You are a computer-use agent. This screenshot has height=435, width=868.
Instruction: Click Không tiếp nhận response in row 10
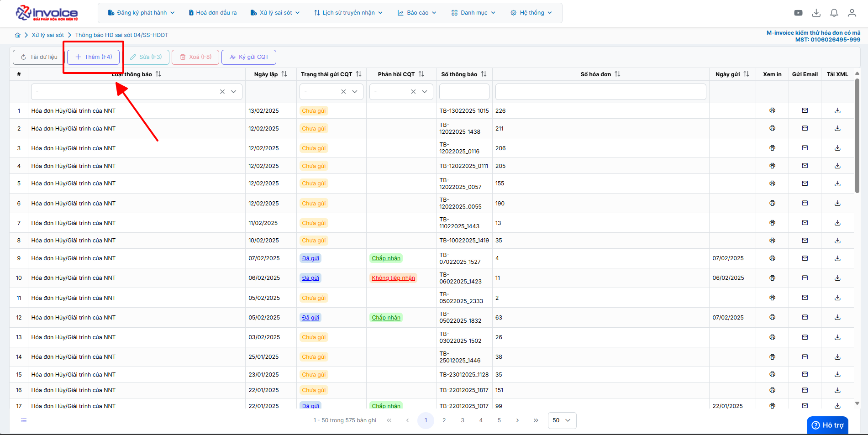coord(393,278)
